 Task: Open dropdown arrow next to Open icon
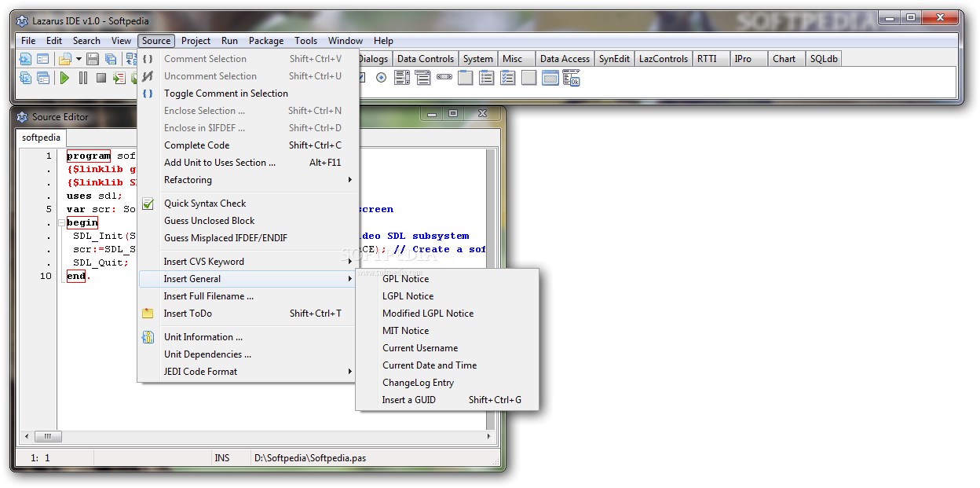[79, 59]
